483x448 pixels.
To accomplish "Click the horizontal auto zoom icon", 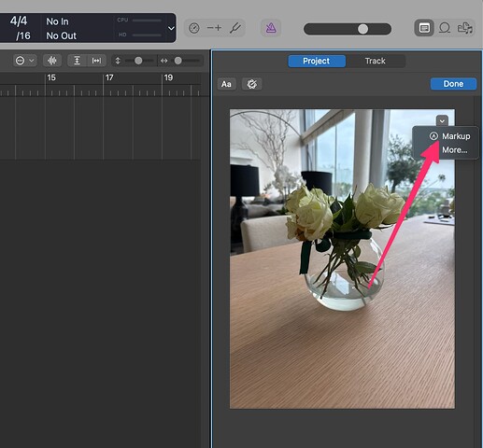I will click(x=96, y=61).
